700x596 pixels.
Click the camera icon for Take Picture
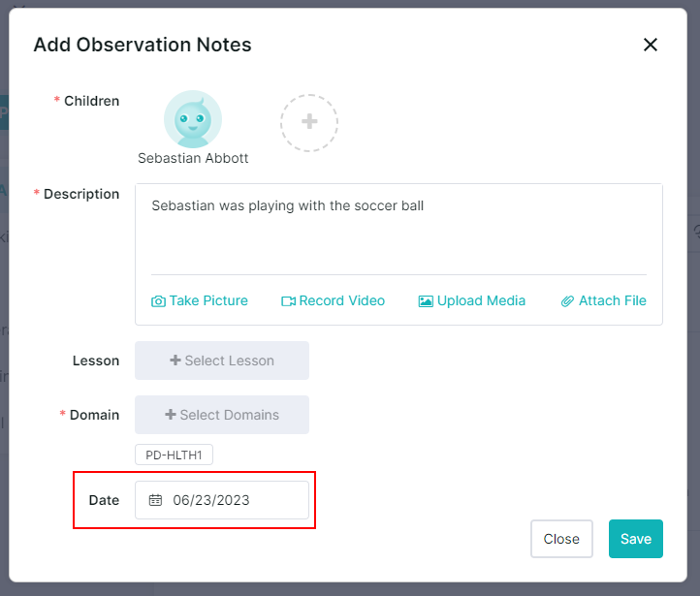[158, 301]
